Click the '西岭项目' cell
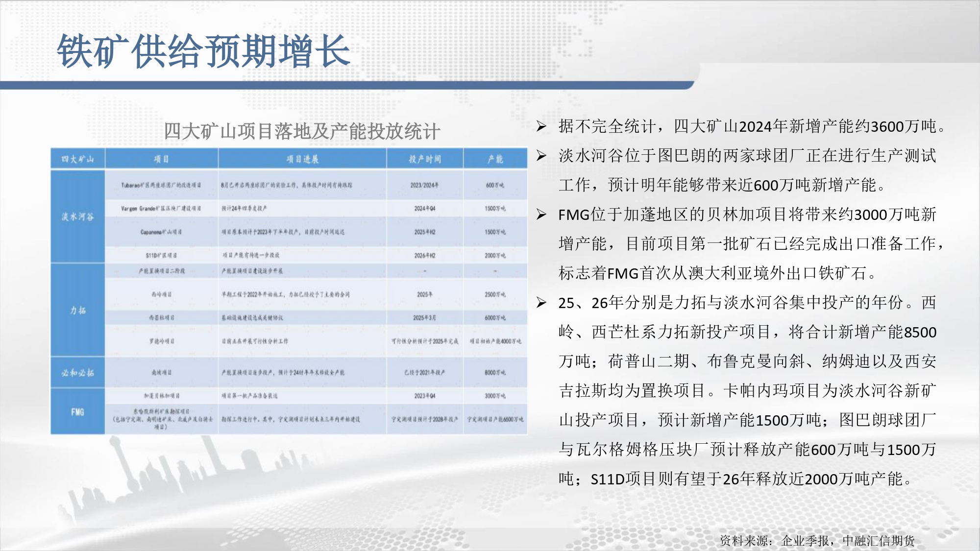Screen dimensions: 980x551 (161, 294)
